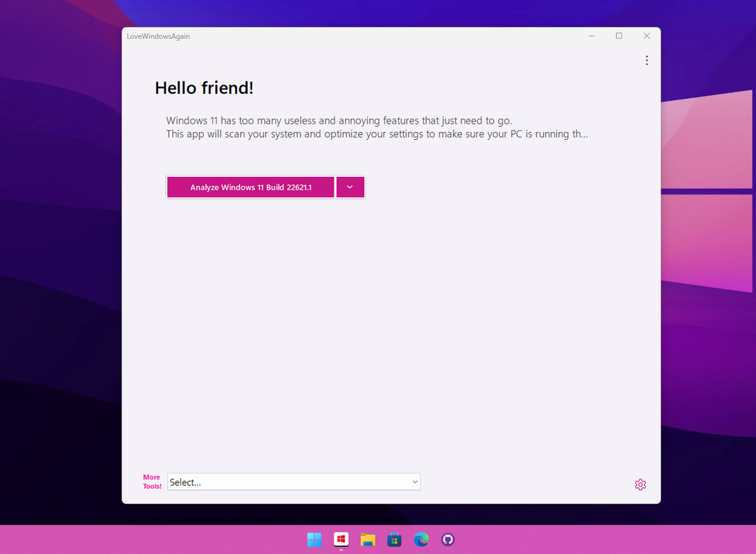
Task: Click the Hello friend! heading
Action: tap(204, 88)
